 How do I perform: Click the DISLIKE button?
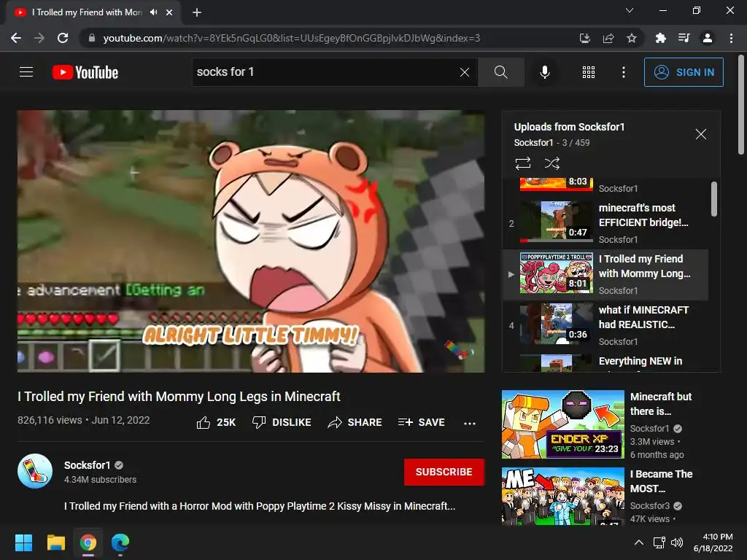(x=282, y=422)
